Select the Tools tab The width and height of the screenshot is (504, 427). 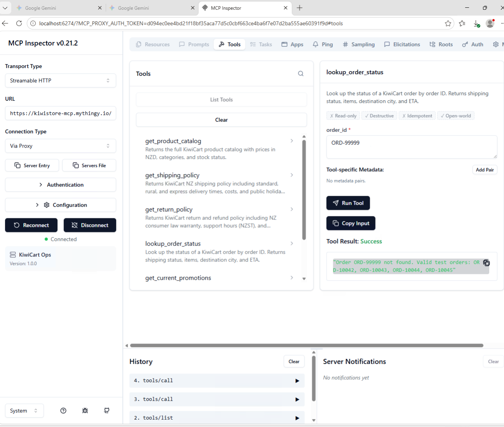coord(229,44)
